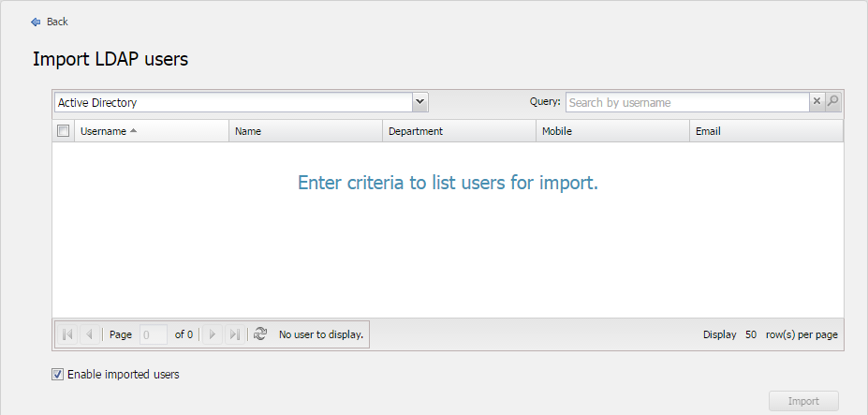Uncheck Enable imported users checkbox
Screen dimensions: 868x415
(58, 375)
